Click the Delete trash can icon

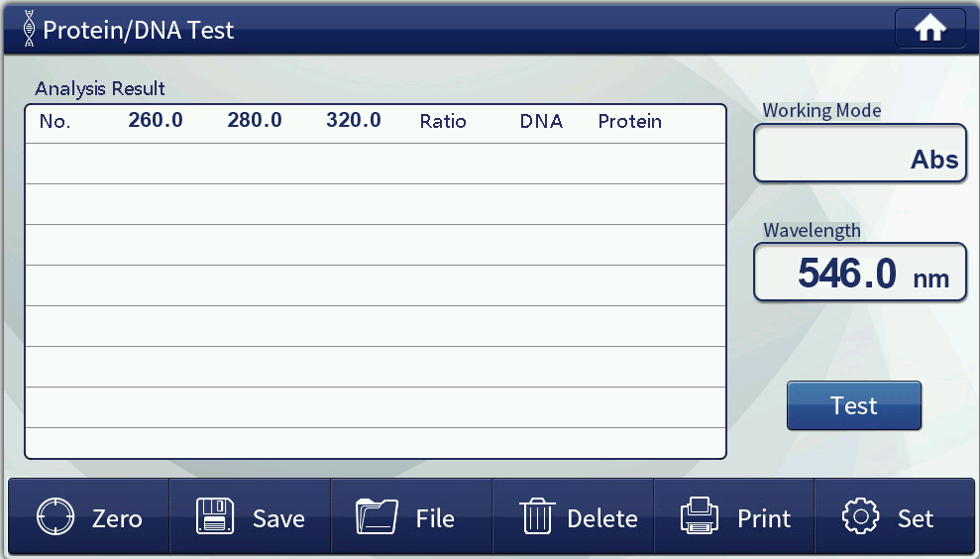[x=536, y=517]
